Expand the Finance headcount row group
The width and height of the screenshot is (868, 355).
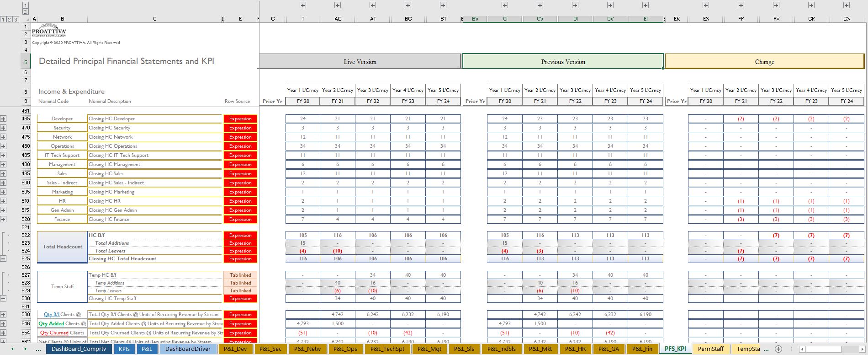click(x=3, y=220)
